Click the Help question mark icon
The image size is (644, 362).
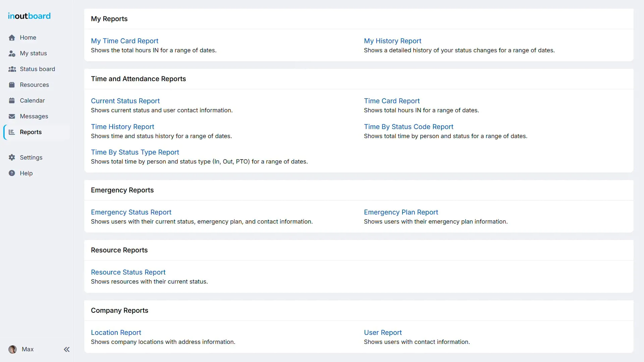12,173
